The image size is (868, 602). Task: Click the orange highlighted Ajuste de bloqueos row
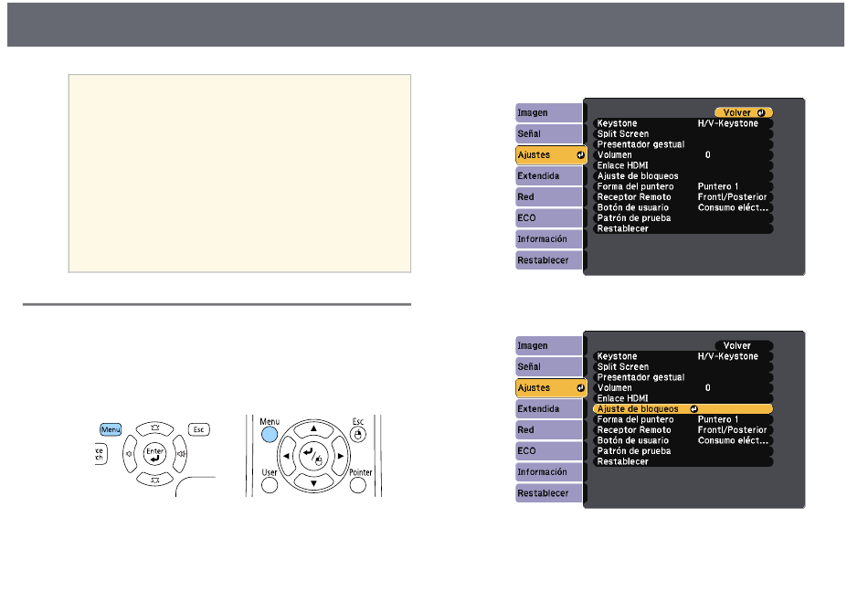pyautogui.click(x=683, y=409)
